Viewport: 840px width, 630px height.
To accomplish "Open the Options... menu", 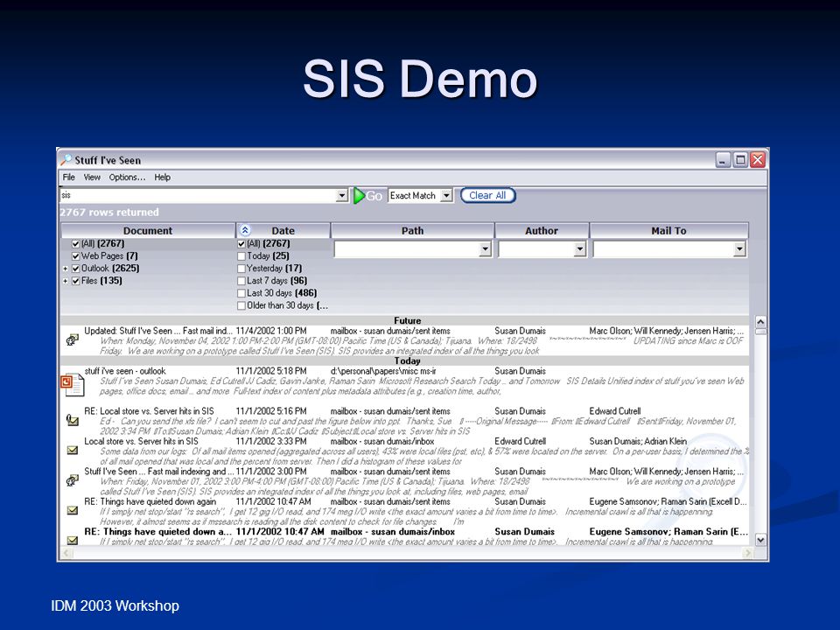I will [x=127, y=178].
